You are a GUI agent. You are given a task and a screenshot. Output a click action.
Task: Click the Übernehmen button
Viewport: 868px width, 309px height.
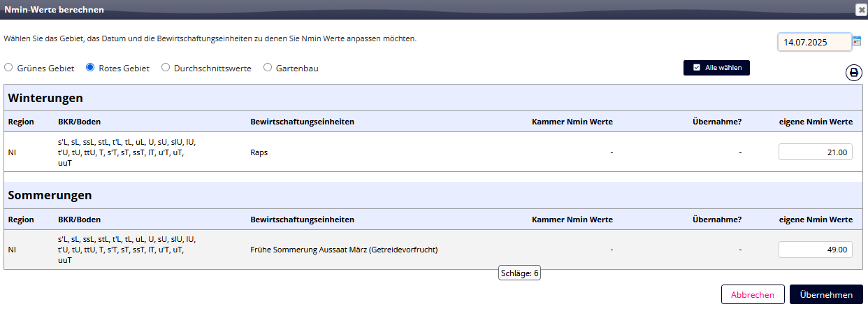point(826,294)
